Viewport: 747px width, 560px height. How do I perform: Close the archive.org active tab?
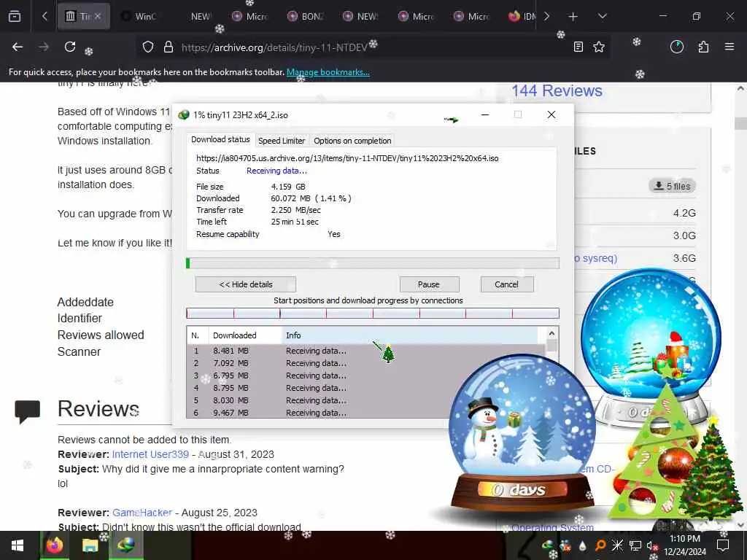(98, 16)
